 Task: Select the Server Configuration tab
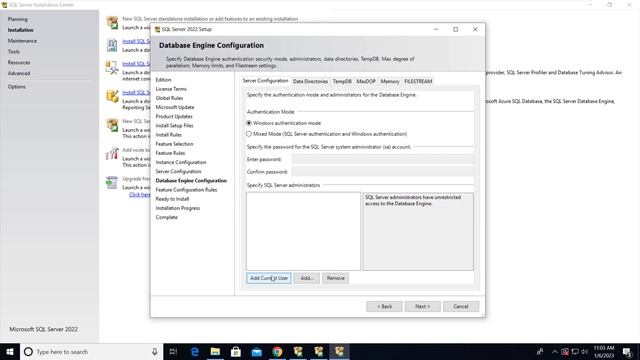point(265,81)
